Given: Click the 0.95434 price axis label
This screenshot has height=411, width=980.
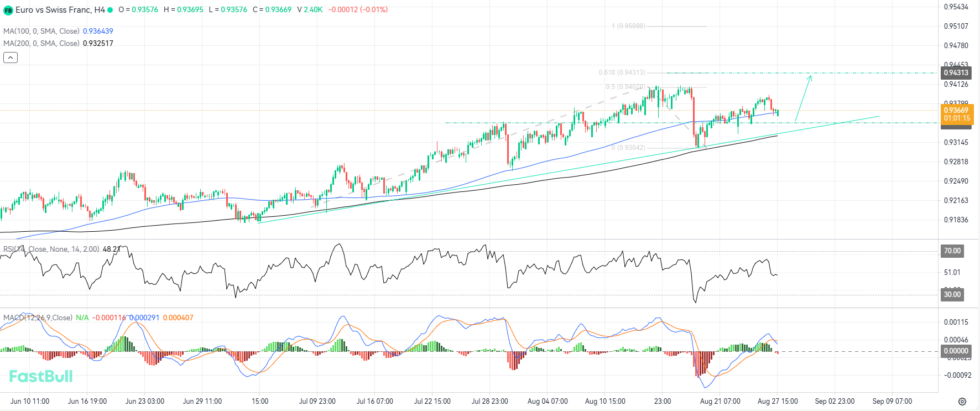Looking at the screenshot, I should (956, 7).
